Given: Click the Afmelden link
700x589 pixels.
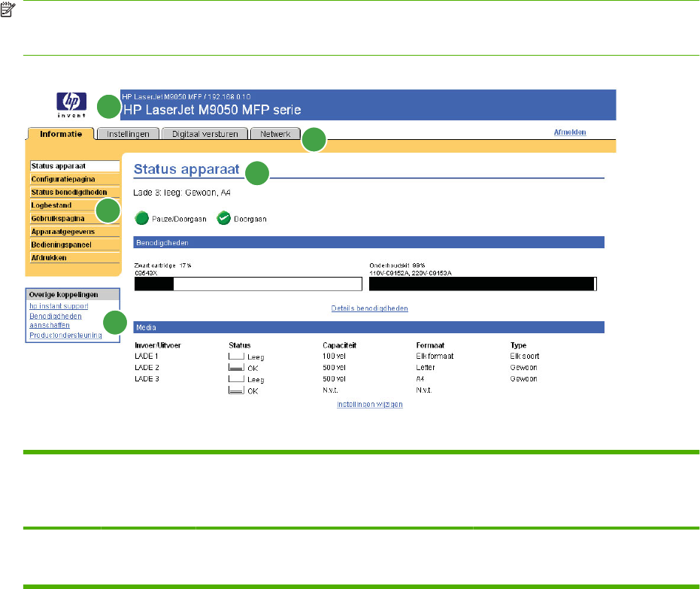Looking at the screenshot, I should [x=570, y=132].
